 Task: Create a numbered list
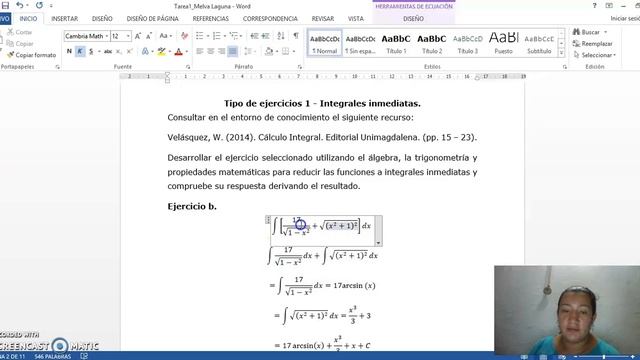point(217,36)
